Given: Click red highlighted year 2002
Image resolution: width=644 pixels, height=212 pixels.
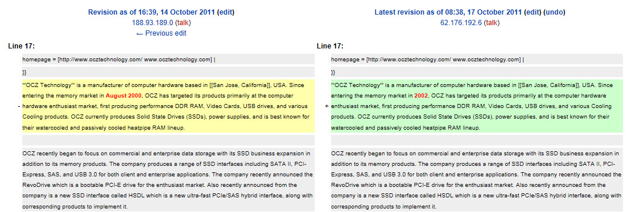Looking at the screenshot, I should [x=421, y=96].
